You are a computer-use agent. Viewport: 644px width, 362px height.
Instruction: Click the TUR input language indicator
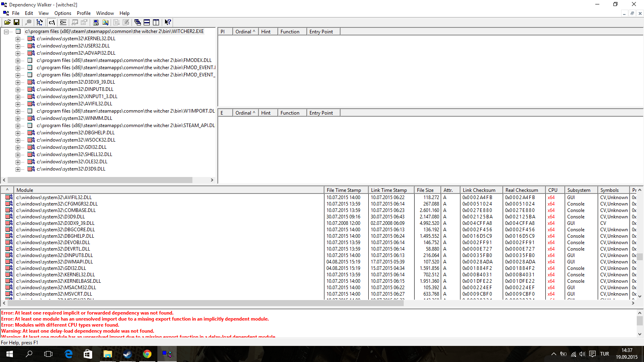click(x=605, y=354)
